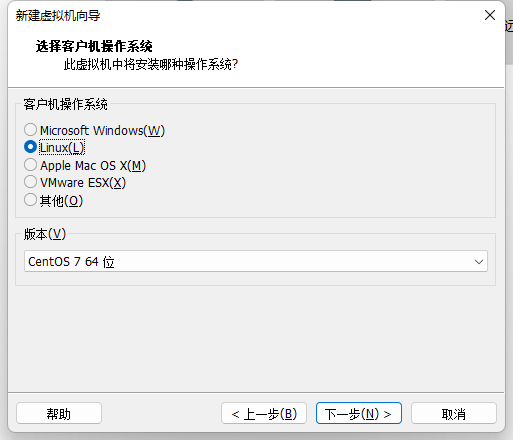
Task: Click the partially hidden text behind dialog's top-right
Action: [509, 26]
